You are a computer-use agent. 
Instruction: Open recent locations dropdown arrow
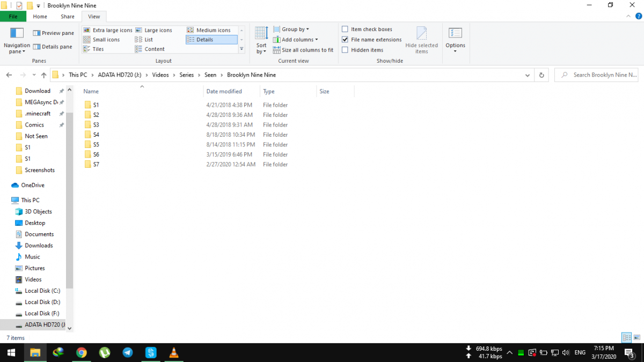coord(33,75)
